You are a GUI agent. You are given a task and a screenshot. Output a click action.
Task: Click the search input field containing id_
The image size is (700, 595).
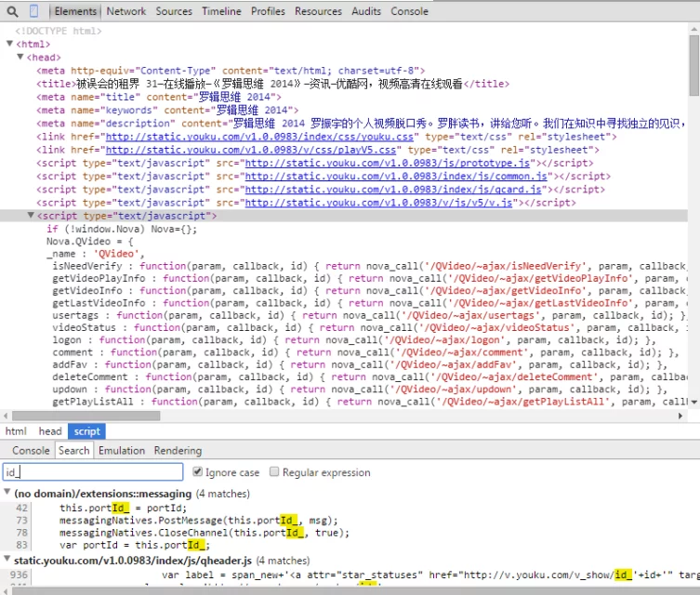[x=91, y=472]
